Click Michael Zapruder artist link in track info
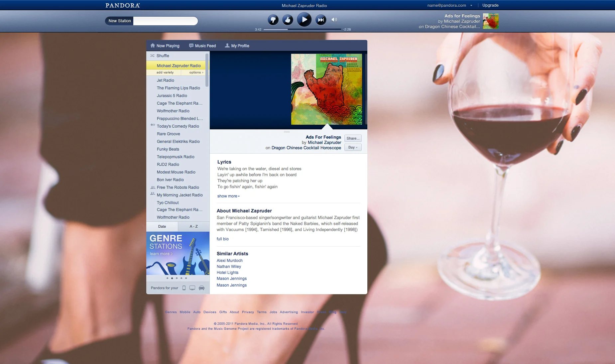 (324, 143)
